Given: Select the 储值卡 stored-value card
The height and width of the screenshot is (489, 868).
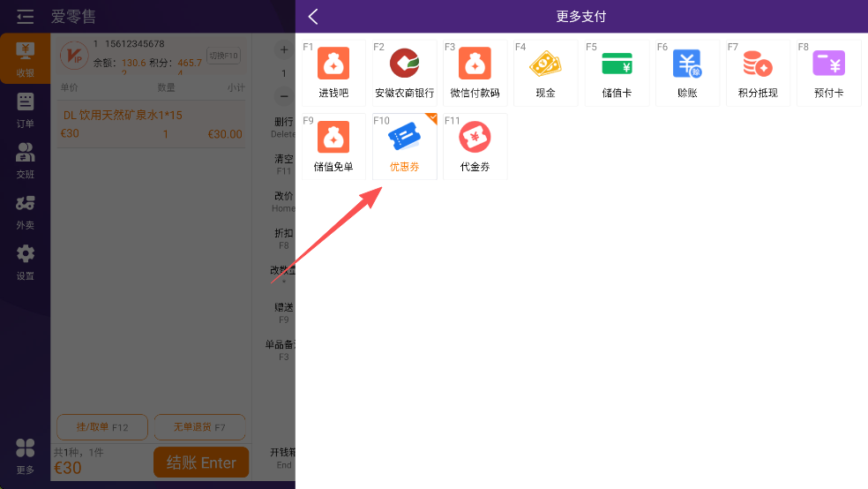Looking at the screenshot, I should (617, 71).
